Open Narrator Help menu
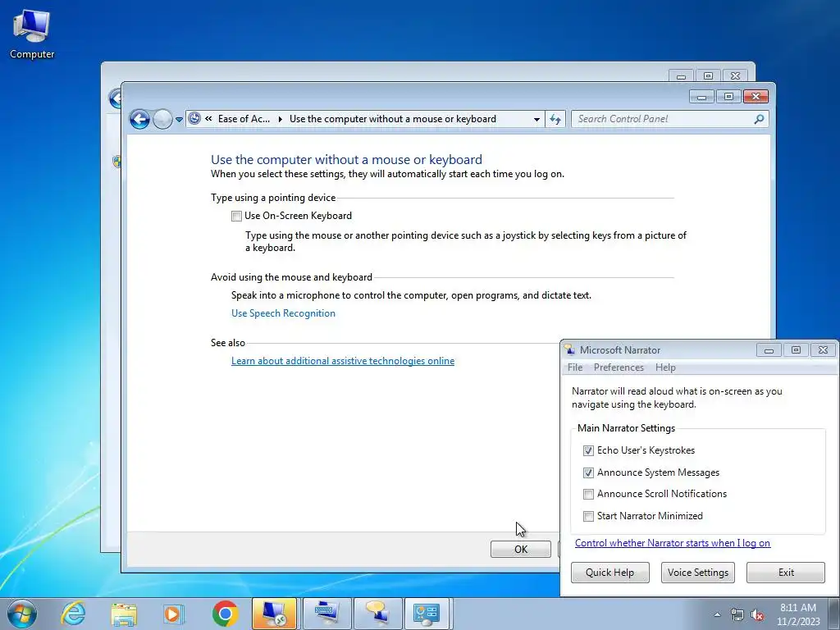Screen dimensions: 840x630 pyautogui.click(x=665, y=367)
